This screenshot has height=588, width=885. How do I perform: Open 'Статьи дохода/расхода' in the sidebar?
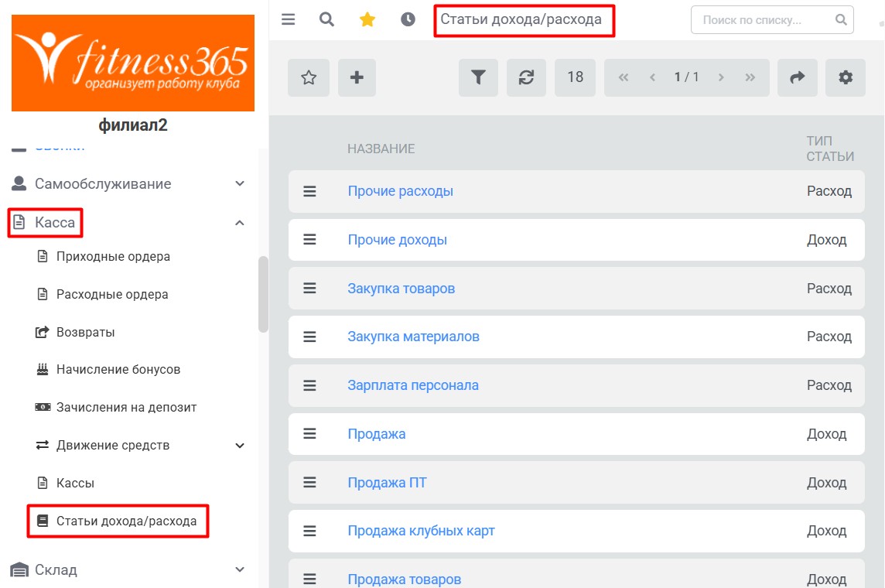(x=126, y=521)
